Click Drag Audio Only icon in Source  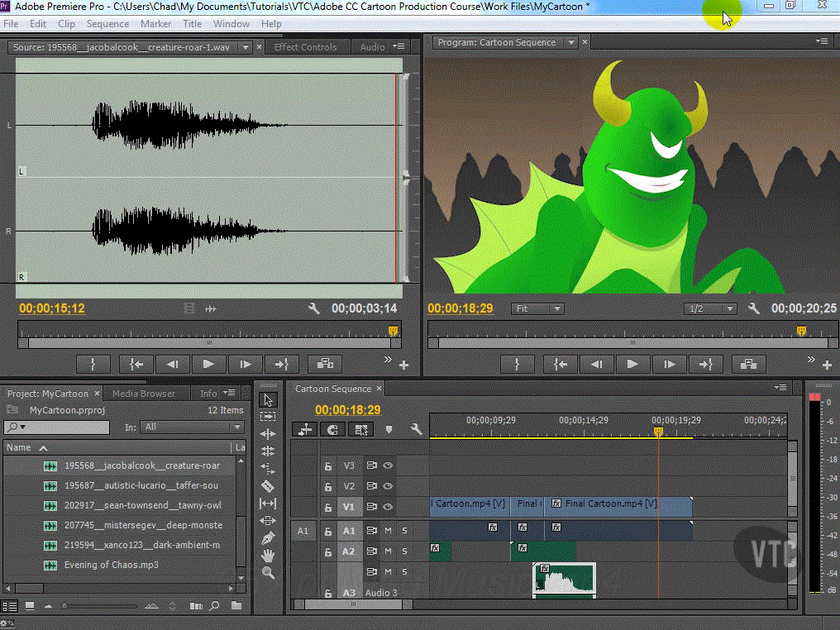(211, 308)
